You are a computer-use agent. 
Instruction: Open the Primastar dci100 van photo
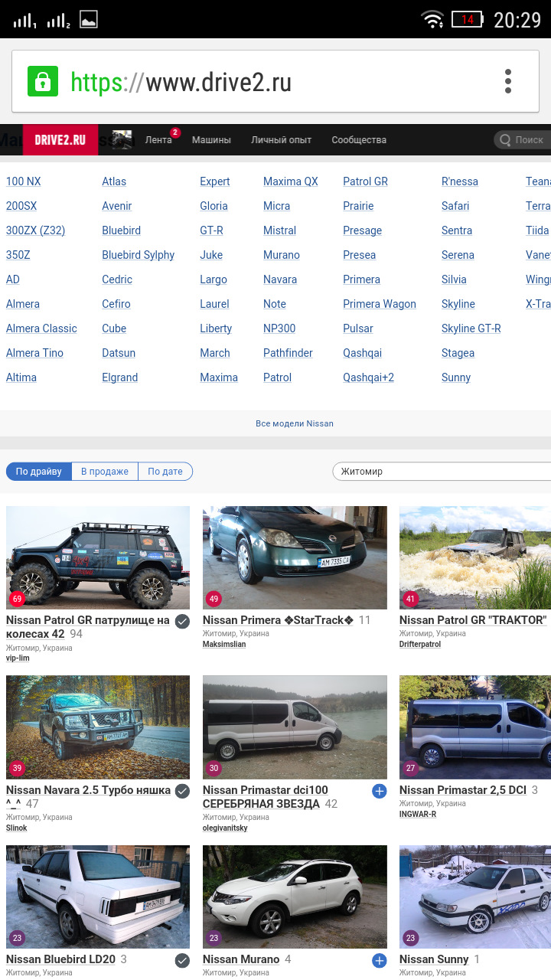tap(295, 727)
